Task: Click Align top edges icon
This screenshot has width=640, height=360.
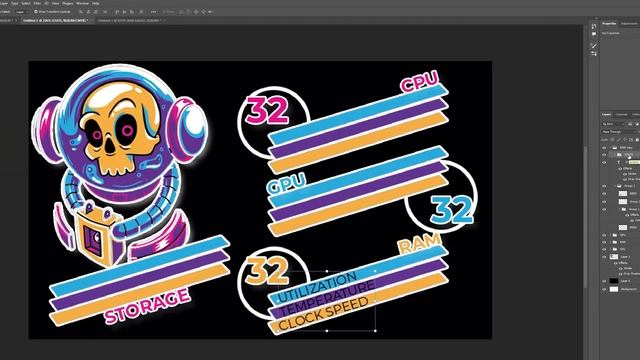Action: pyautogui.click(x=117, y=12)
